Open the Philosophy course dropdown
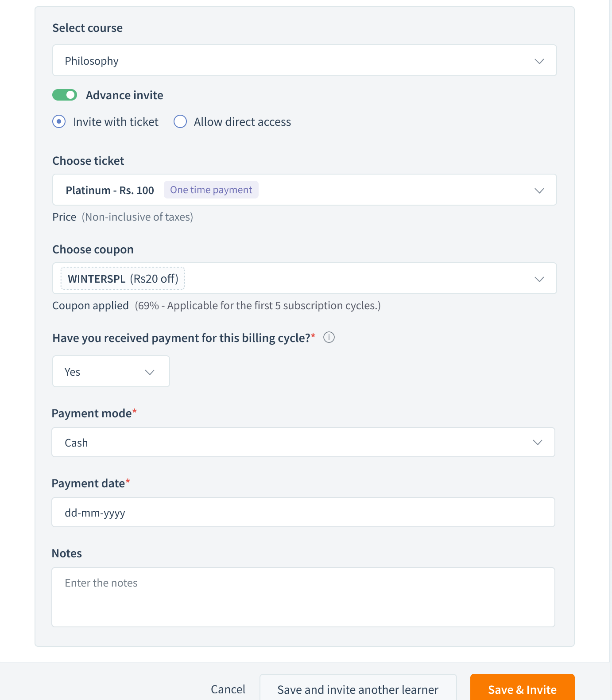 coord(304,61)
